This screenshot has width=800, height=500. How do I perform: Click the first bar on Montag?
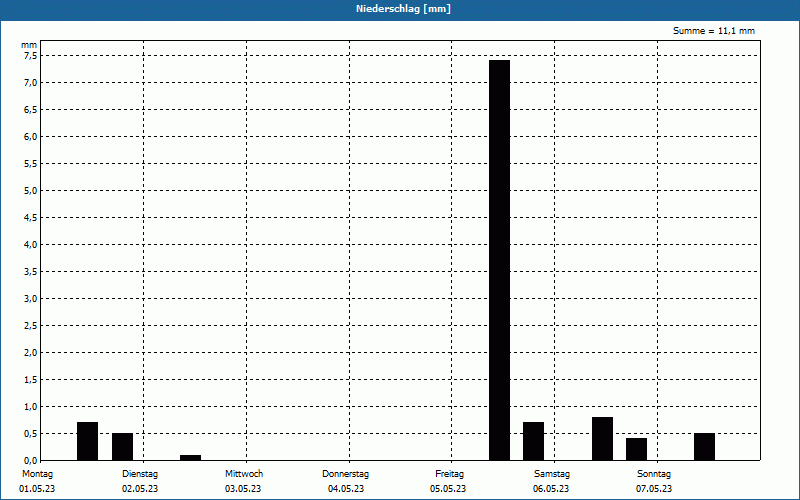(x=87, y=441)
